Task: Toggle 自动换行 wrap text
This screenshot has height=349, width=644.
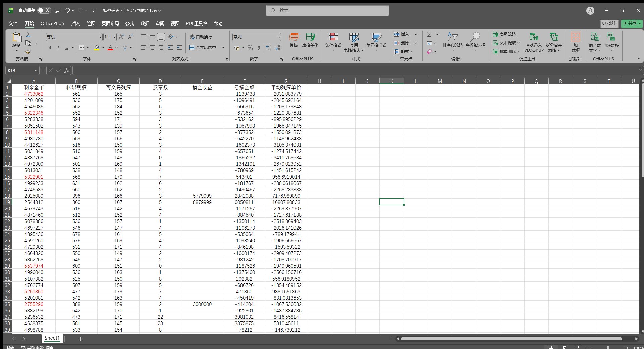Action: (201, 37)
